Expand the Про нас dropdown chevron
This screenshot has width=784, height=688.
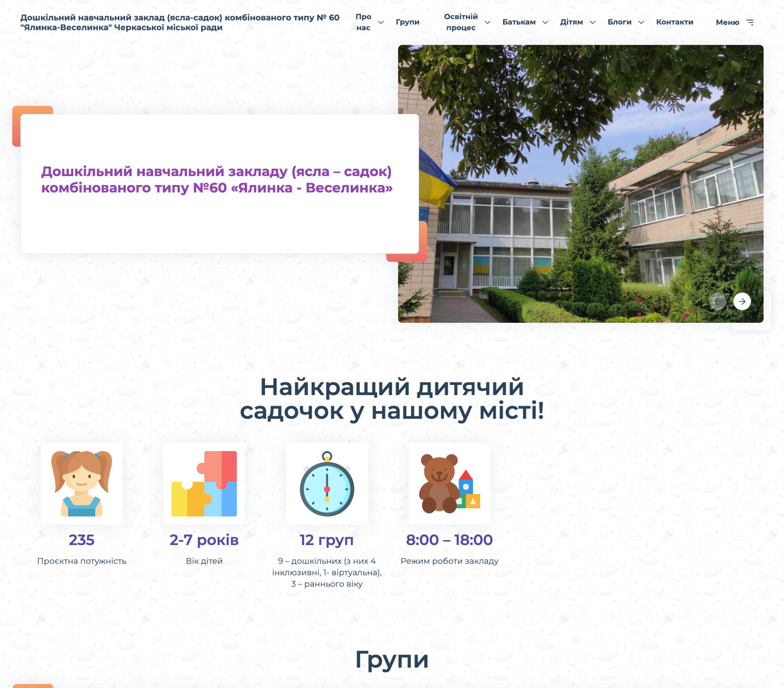click(x=381, y=22)
